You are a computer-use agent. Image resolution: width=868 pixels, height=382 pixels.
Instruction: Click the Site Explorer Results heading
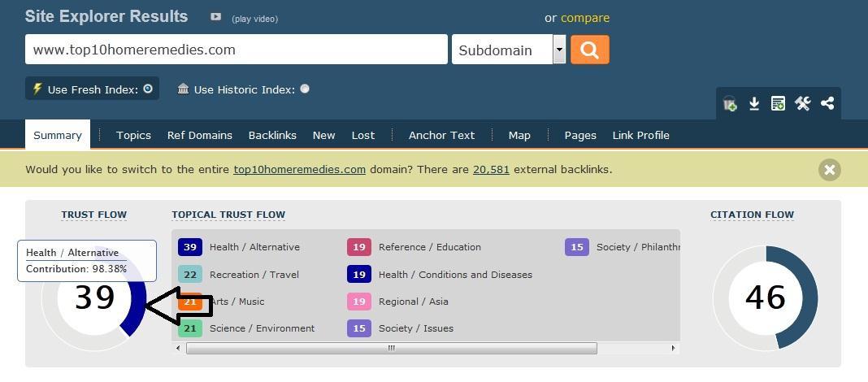(x=106, y=16)
